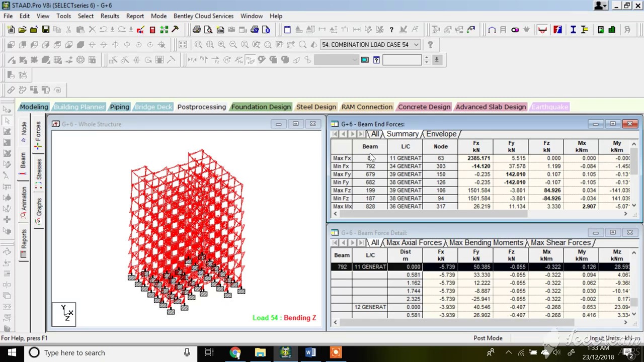Image resolution: width=644 pixels, height=362 pixels.
Task: Open the Print icon in toolbar
Action: point(197,30)
